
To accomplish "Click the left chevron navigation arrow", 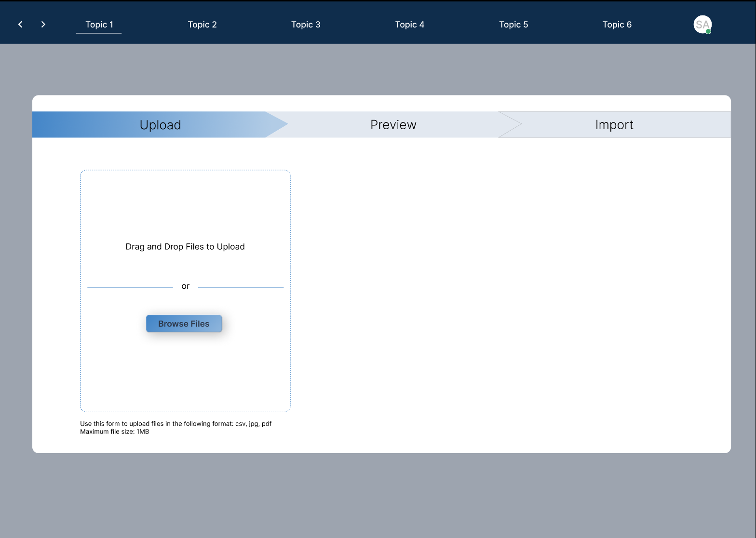I will tap(20, 24).
